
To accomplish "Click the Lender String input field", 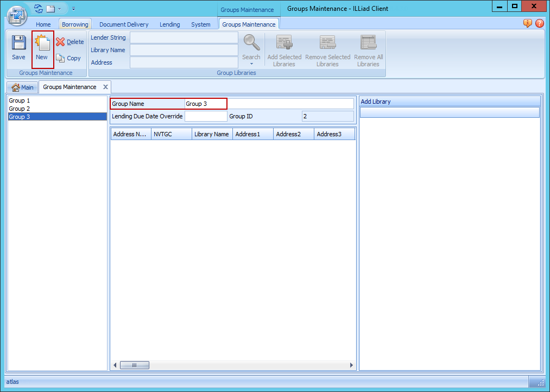I will click(184, 37).
